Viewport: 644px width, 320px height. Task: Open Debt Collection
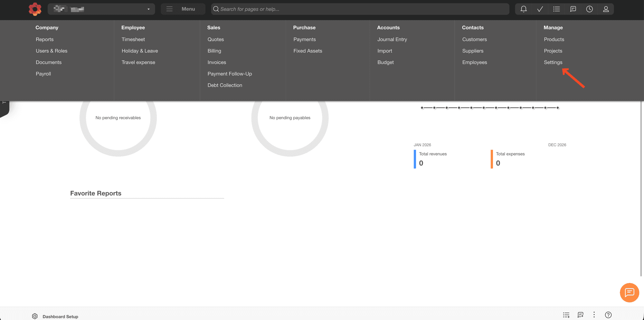[225, 85]
